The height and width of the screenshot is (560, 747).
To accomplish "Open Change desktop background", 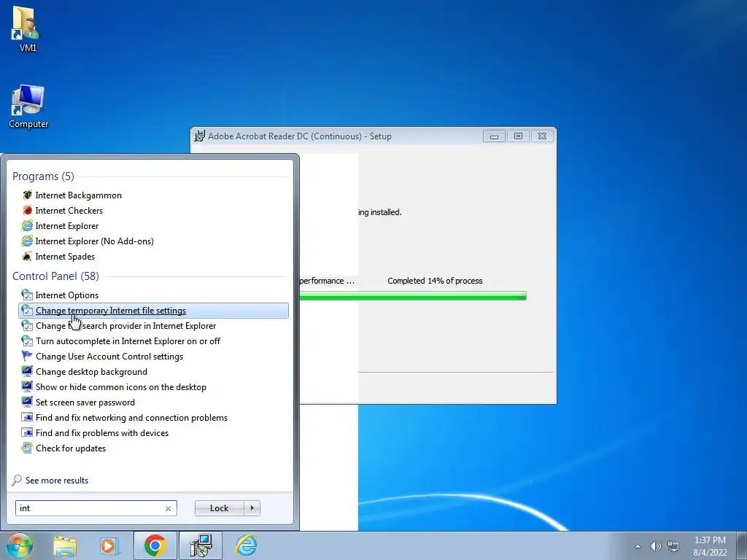I will 91,371.
